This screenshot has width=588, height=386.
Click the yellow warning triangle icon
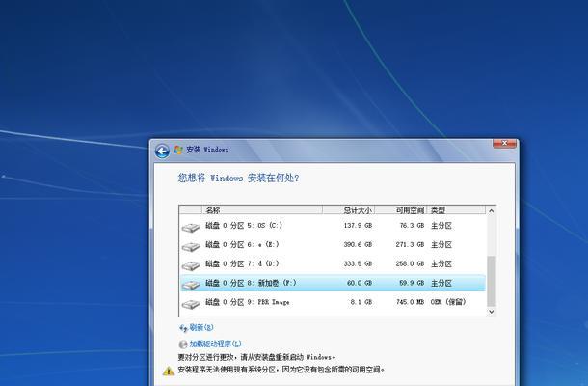(169, 370)
